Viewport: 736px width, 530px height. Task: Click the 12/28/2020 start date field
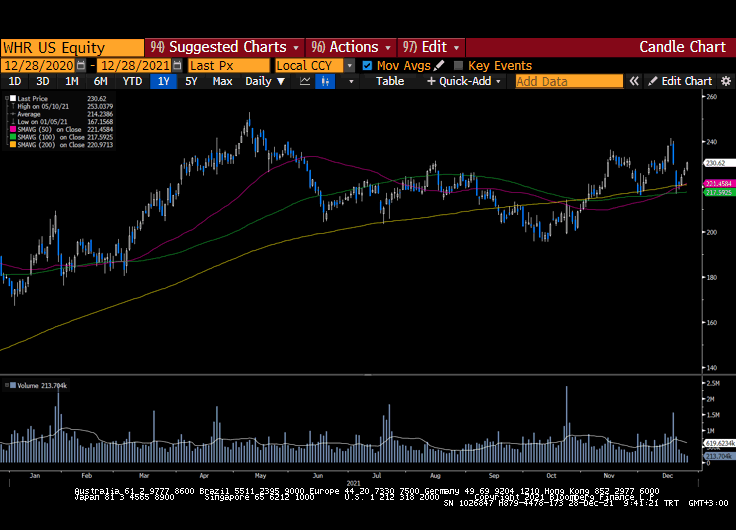[x=38, y=65]
